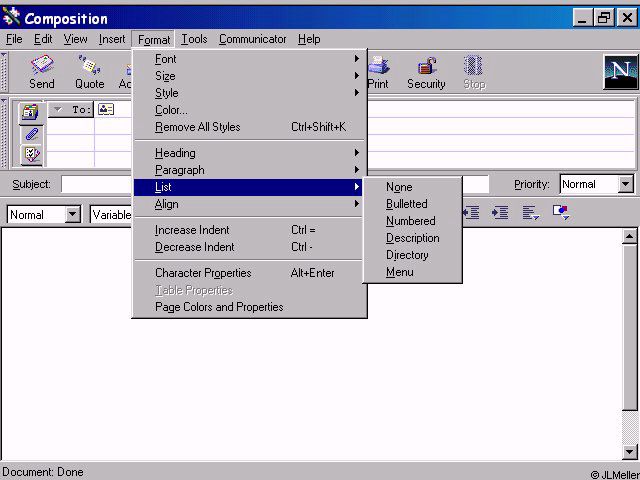This screenshot has width=640, height=480.
Task: Select Menu list option
Action: point(412,272)
